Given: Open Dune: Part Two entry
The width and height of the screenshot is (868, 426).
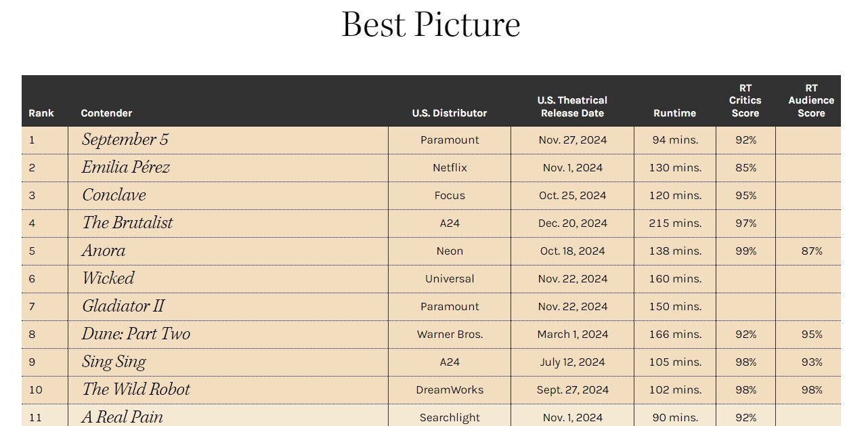Looking at the screenshot, I should [x=136, y=334].
